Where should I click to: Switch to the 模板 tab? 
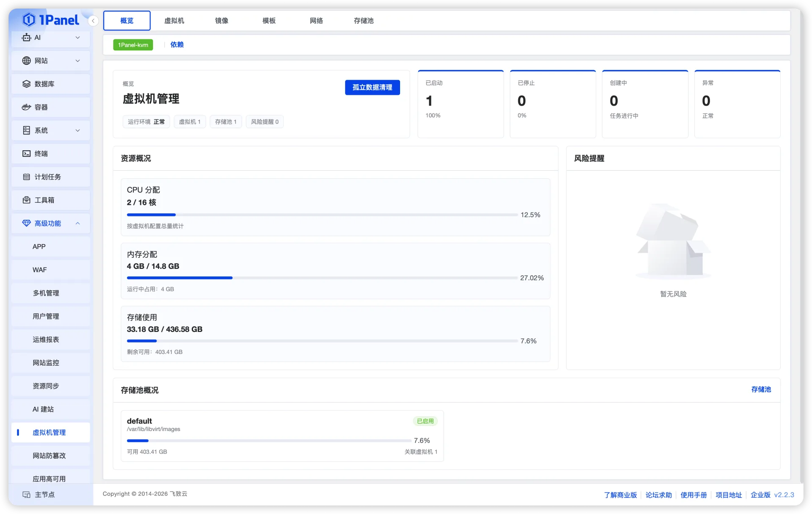pyautogui.click(x=269, y=21)
